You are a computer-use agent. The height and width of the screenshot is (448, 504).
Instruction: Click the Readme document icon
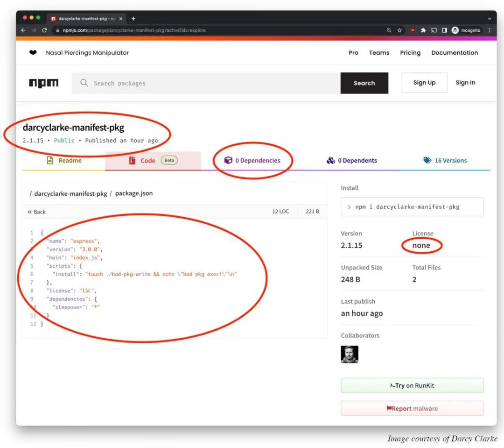click(x=50, y=160)
